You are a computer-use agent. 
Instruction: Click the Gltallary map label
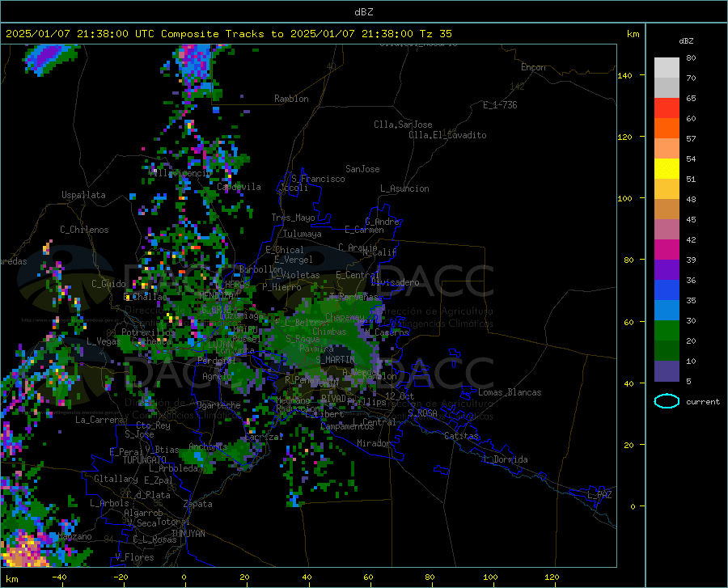point(116,479)
